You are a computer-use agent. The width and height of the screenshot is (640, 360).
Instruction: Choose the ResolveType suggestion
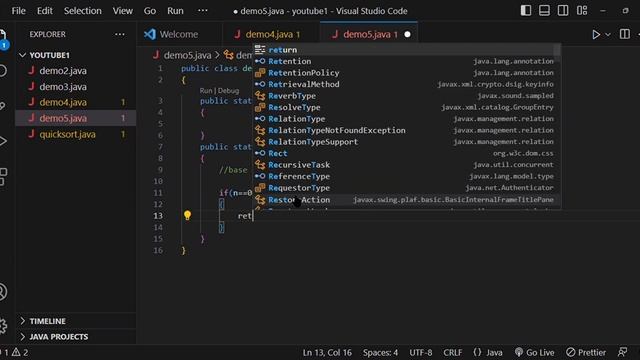point(407,107)
